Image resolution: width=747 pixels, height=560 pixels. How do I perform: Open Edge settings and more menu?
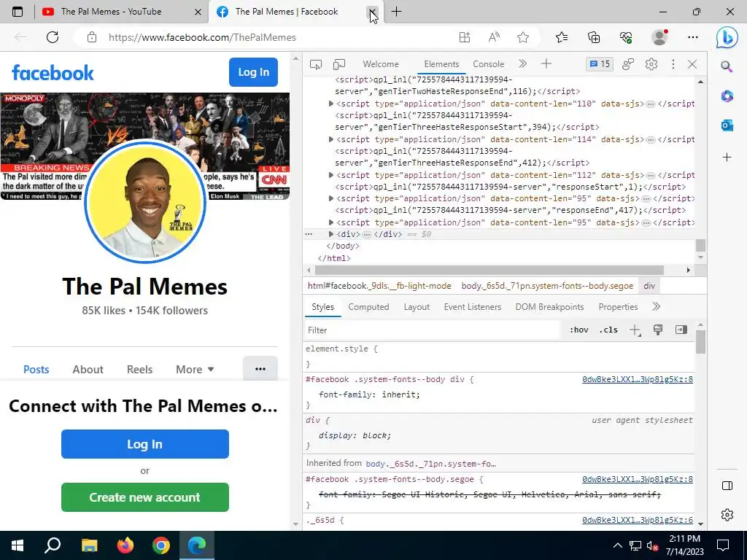(693, 37)
